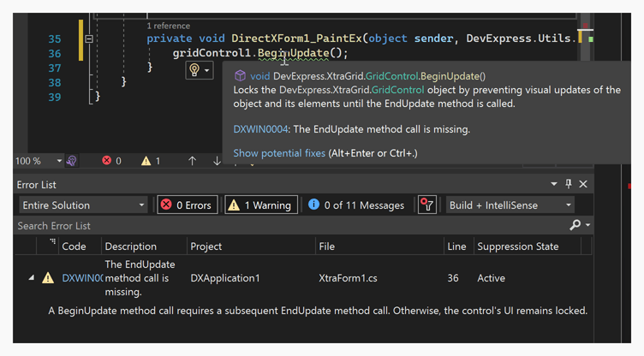644x356 pixels.
Task: Click the clear filter funnel icon
Action: click(427, 205)
